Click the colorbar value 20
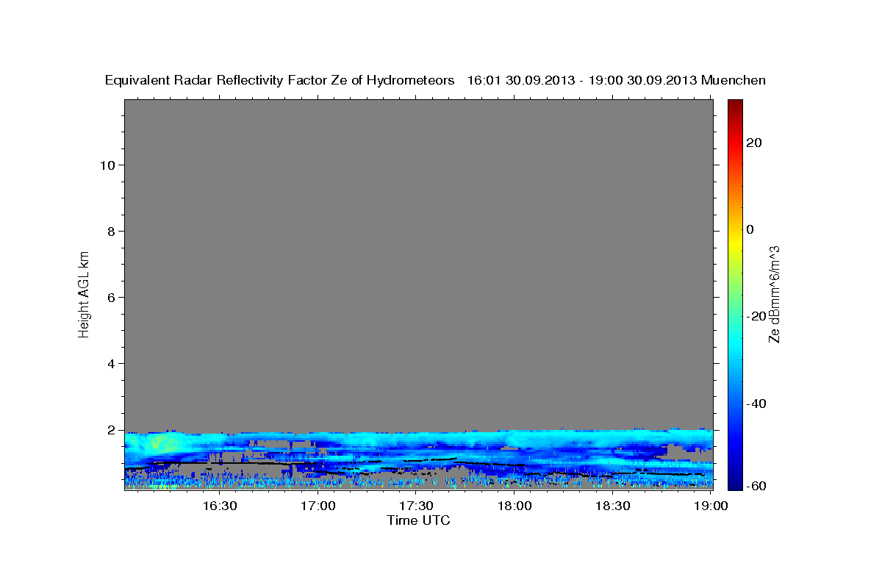The height and width of the screenshot is (588, 882). 753,143
